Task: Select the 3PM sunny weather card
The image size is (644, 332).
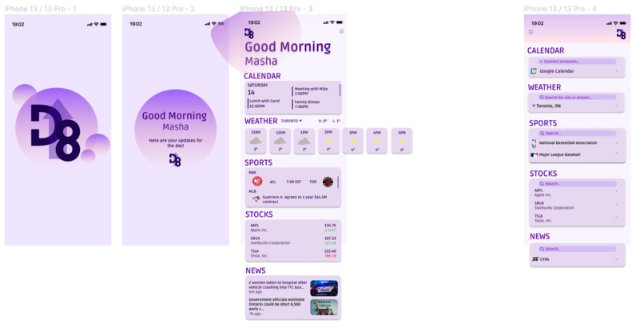Action: [353, 141]
